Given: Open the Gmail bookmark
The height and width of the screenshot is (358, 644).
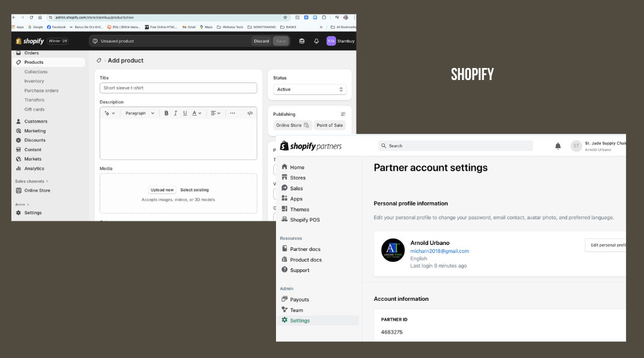Looking at the screenshot, I should pos(189,27).
